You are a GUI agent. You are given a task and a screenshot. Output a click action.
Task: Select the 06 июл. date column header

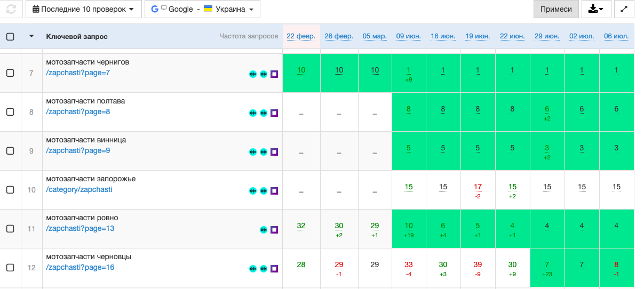pos(616,36)
